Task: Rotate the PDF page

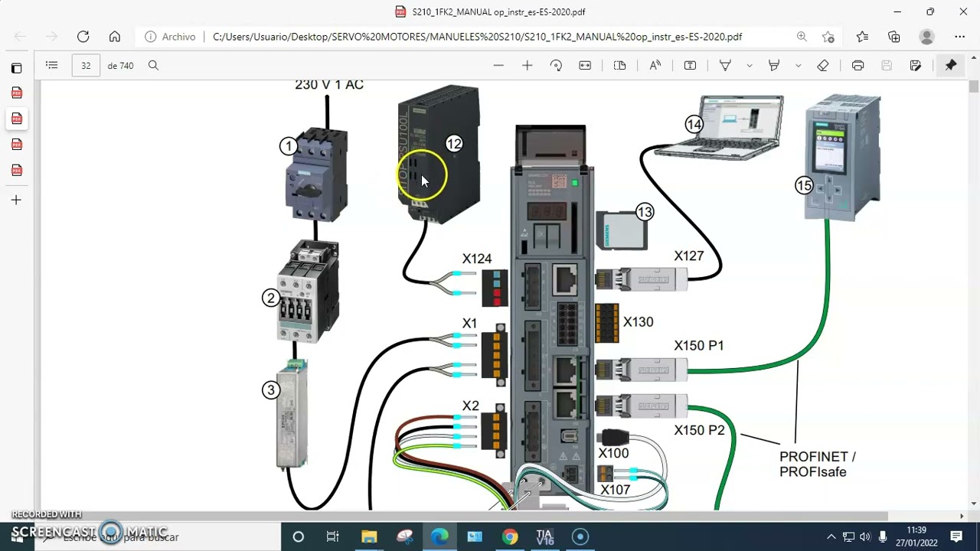Action: [557, 66]
